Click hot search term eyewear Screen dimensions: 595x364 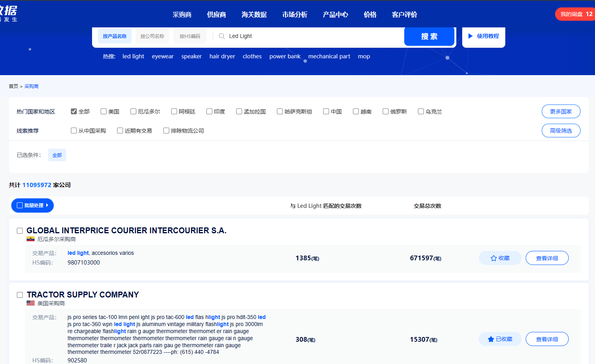tap(163, 56)
